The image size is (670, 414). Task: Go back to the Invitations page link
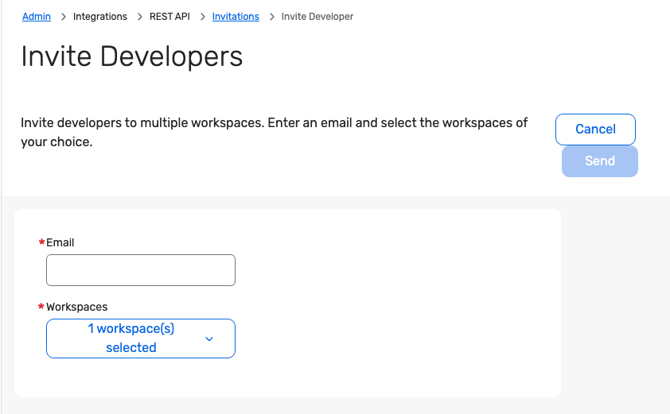pos(235,17)
